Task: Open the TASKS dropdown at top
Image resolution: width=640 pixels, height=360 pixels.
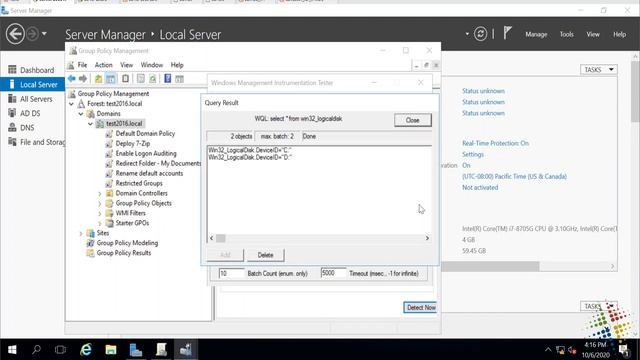Action: [598, 70]
